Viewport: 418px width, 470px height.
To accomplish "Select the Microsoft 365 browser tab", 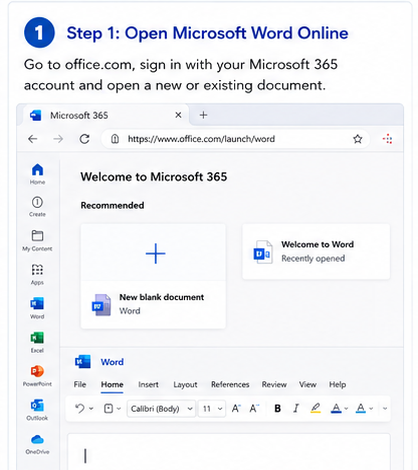I will pos(106,115).
